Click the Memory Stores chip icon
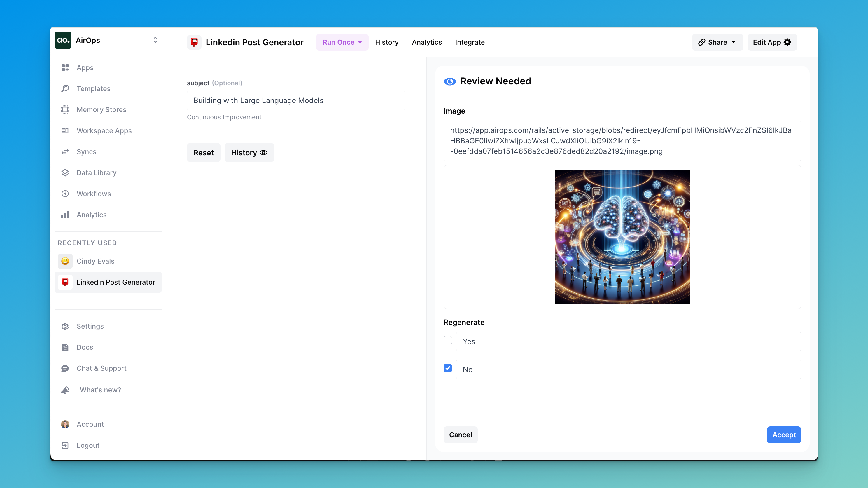The image size is (868, 488). pos(65,110)
